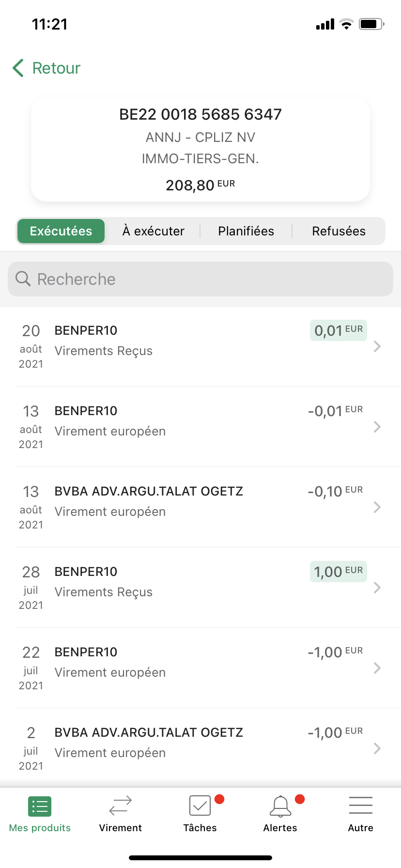The image size is (401, 868).
Task: Switch to the À exécuter tab
Action: [x=154, y=231]
